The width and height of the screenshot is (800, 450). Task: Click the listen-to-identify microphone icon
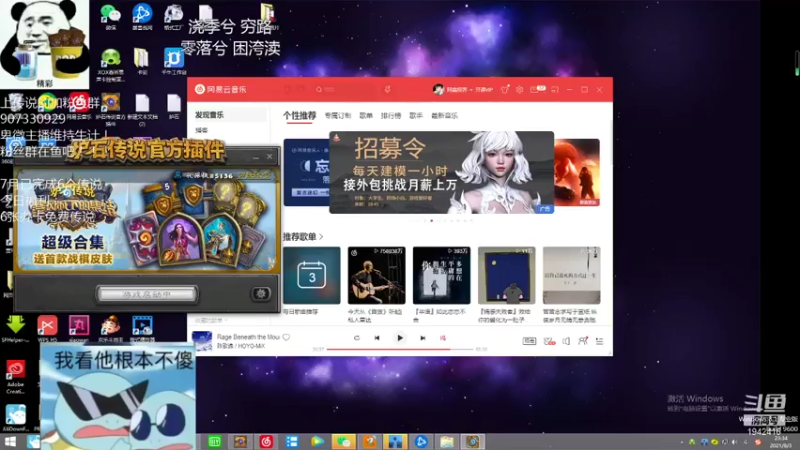[388, 89]
